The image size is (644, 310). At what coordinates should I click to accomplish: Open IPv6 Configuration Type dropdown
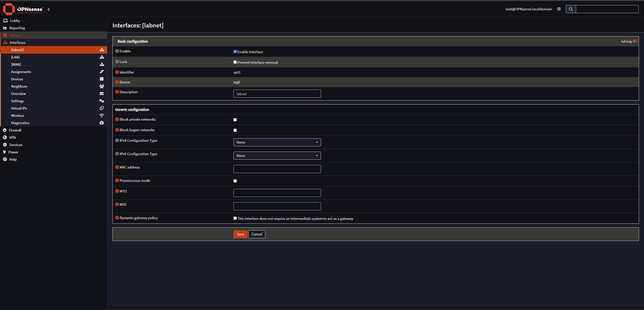(x=277, y=156)
